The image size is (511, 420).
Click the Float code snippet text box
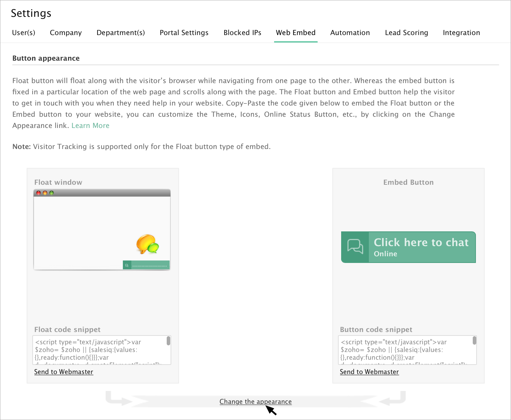[102, 350]
